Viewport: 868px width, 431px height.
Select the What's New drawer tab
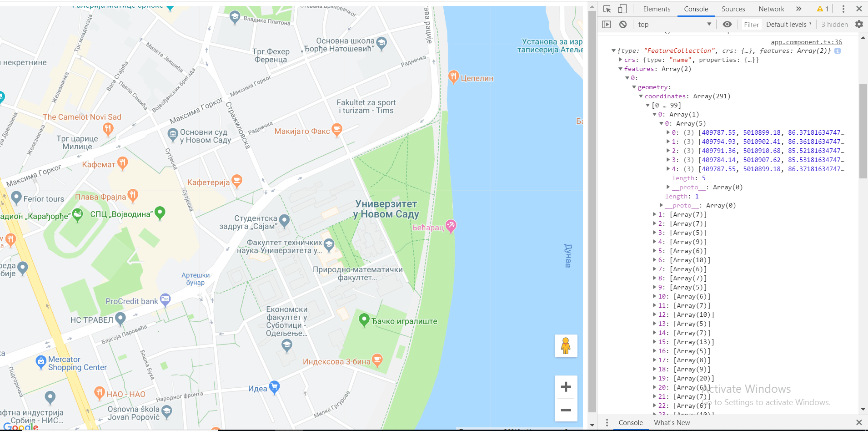[x=672, y=423]
